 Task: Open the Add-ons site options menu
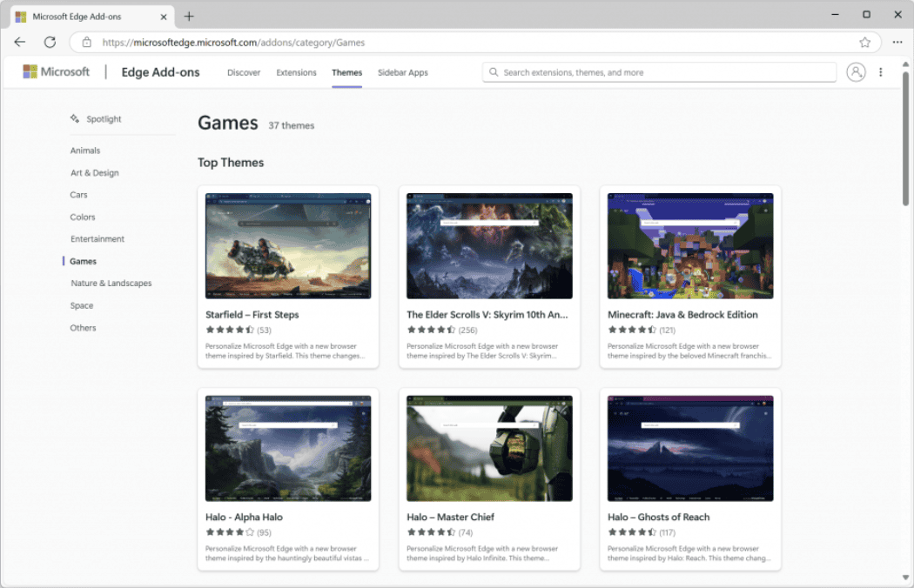pos(880,72)
